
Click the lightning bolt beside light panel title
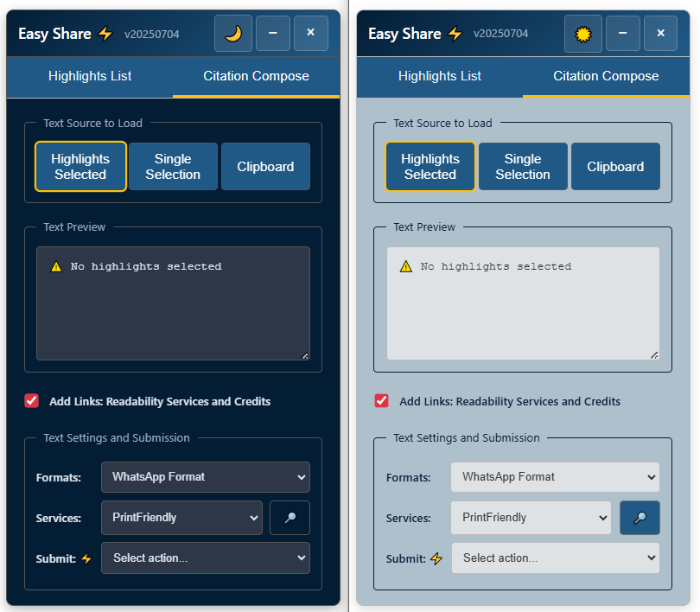pyautogui.click(x=455, y=34)
